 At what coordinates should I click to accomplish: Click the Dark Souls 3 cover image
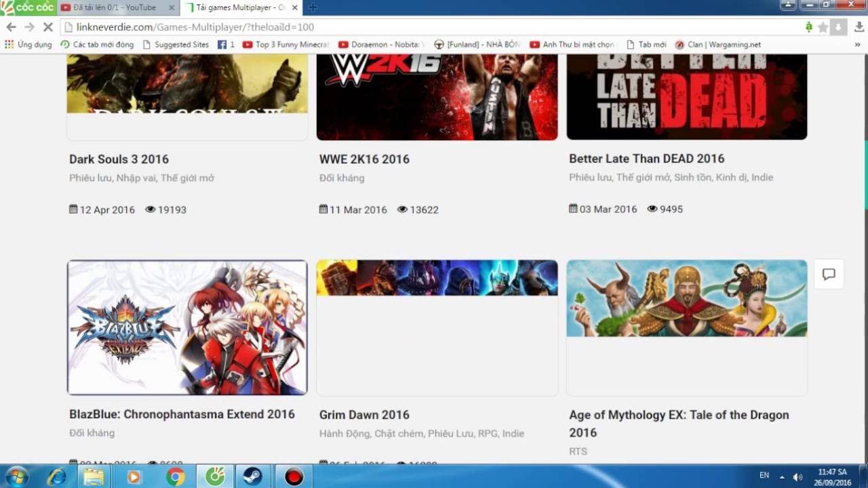tap(187, 83)
